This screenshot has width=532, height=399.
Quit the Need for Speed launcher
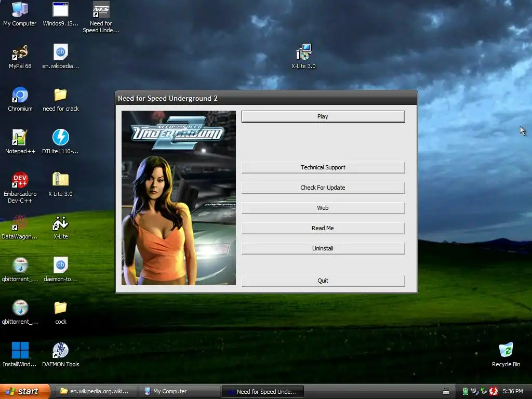[x=323, y=281]
